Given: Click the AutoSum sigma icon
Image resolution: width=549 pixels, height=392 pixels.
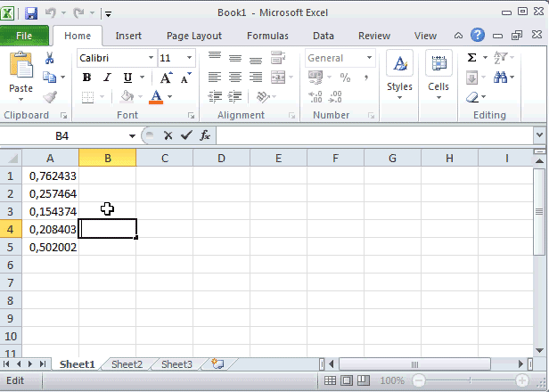Looking at the screenshot, I should pyautogui.click(x=471, y=58).
